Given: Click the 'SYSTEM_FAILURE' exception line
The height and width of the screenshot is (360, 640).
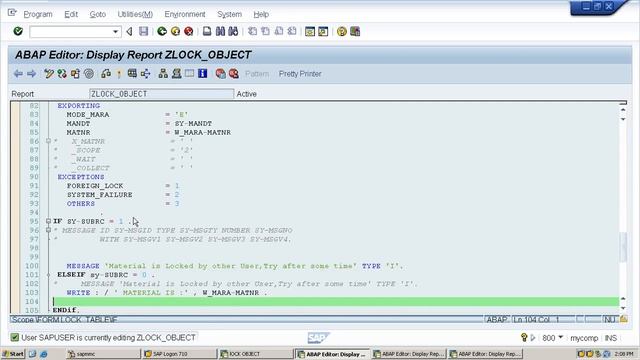Looking at the screenshot, I should [123, 195].
